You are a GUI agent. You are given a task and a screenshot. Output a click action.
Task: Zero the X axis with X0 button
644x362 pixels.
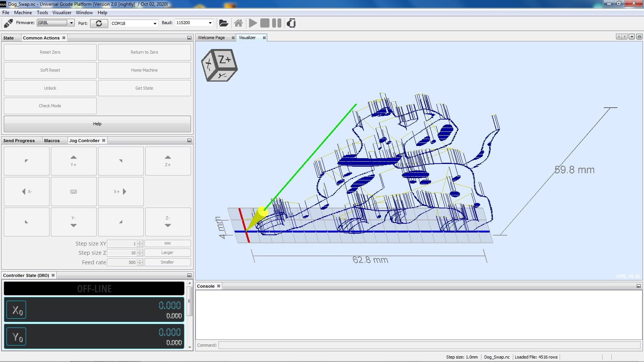tap(17, 310)
